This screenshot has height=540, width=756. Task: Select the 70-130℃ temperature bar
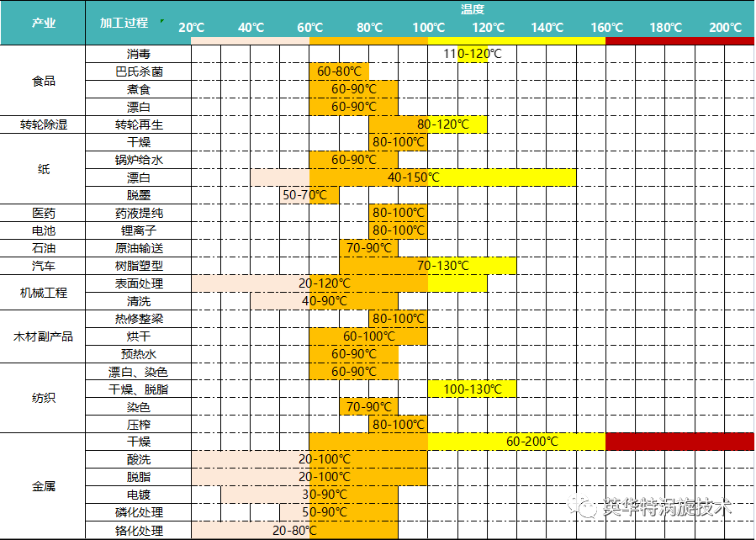(428, 266)
